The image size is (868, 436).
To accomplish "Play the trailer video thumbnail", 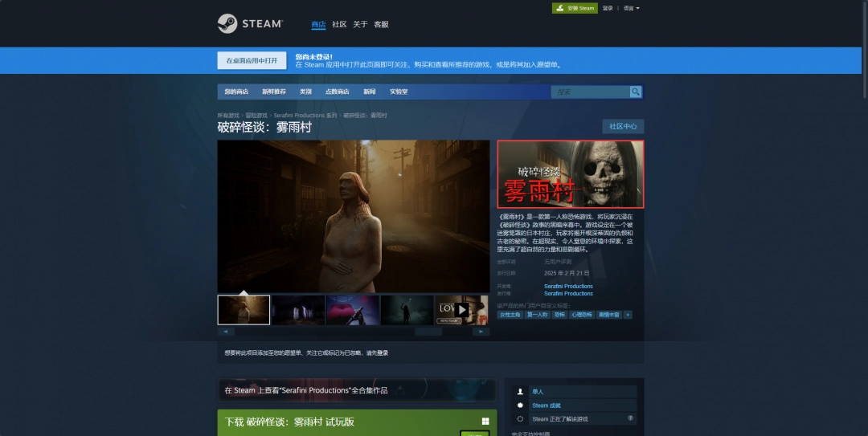I will [461, 309].
